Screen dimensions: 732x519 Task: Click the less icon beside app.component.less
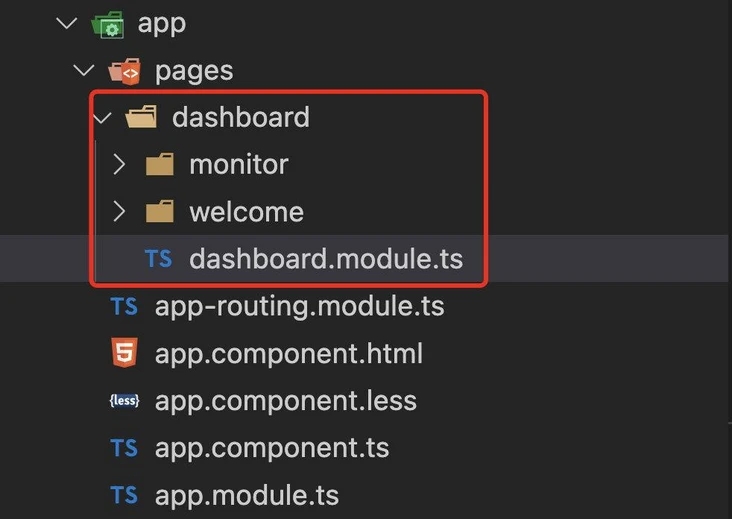[x=124, y=401]
